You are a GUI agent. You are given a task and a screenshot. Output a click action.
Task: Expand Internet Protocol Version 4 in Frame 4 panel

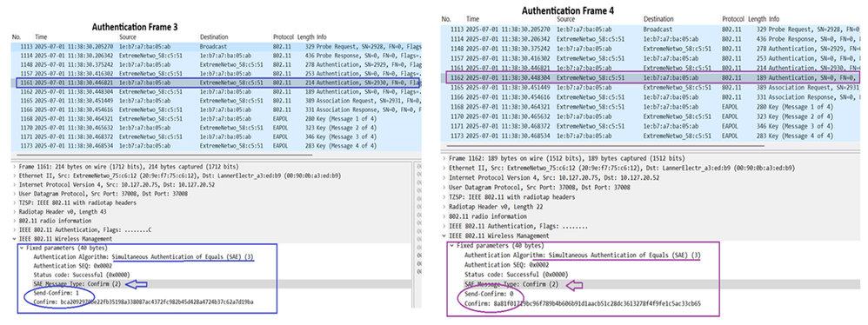tap(444, 178)
